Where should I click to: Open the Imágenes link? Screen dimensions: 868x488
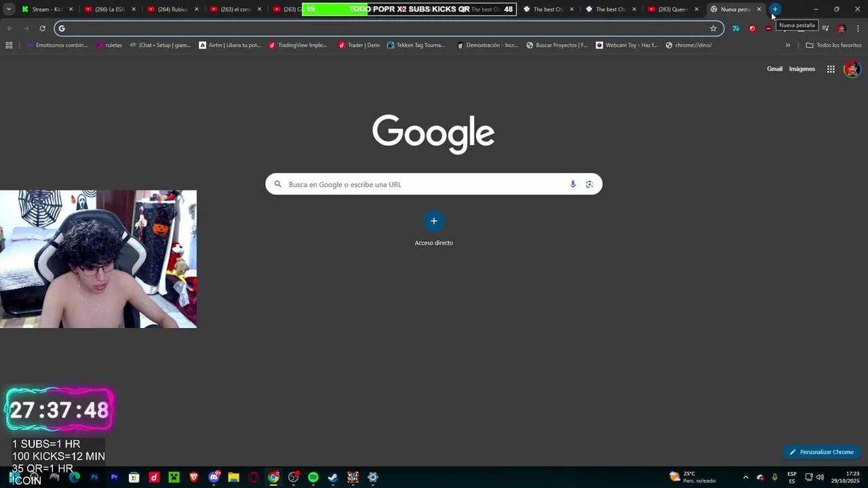(802, 69)
